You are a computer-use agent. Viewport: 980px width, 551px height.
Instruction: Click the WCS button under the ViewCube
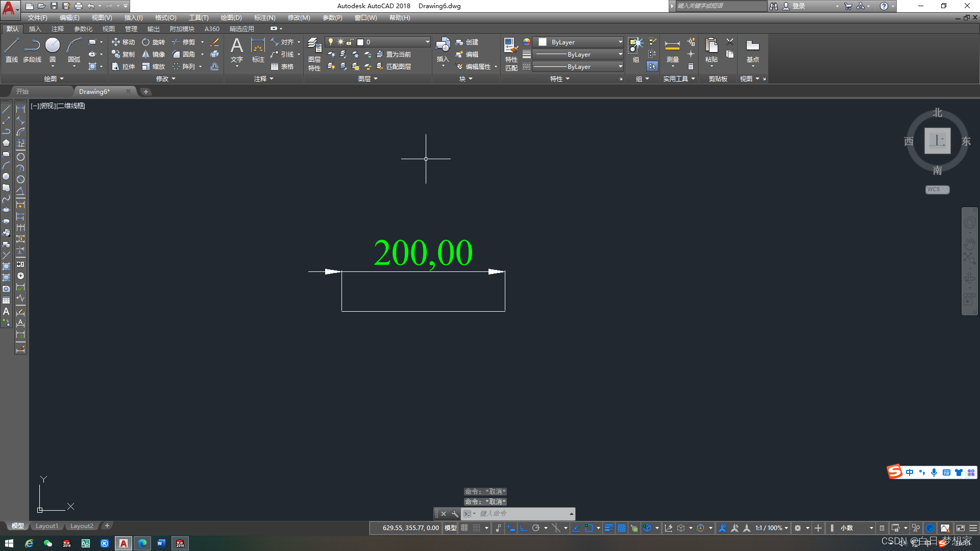[x=937, y=189]
